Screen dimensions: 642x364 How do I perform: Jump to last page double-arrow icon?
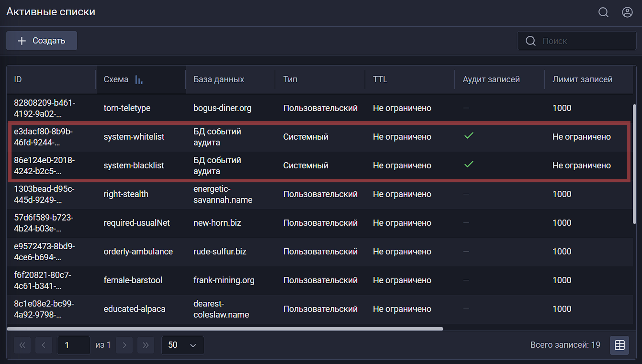tap(146, 345)
